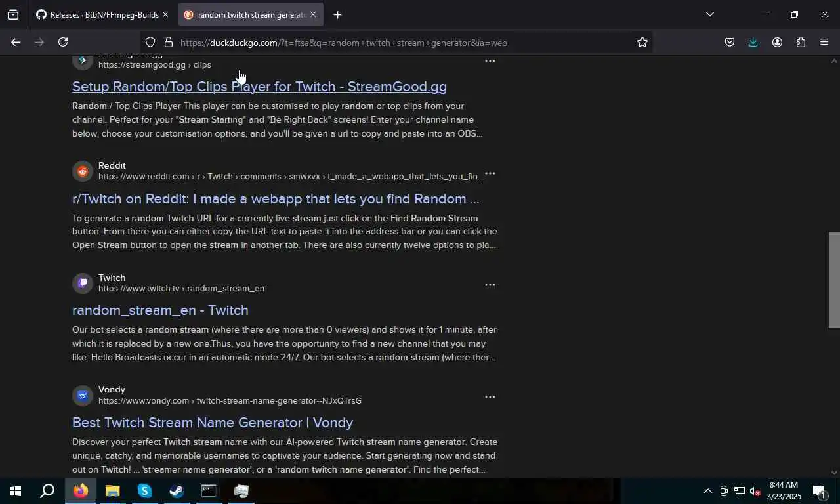This screenshot has width=840, height=504.
Task: Click the twitch.tv random_stream_en URL
Action: [181, 289]
